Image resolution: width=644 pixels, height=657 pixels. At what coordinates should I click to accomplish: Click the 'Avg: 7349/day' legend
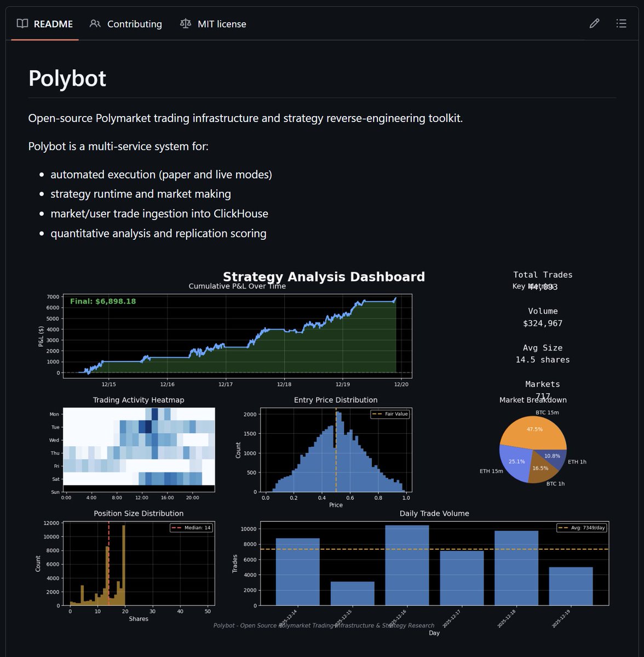click(x=582, y=528)
